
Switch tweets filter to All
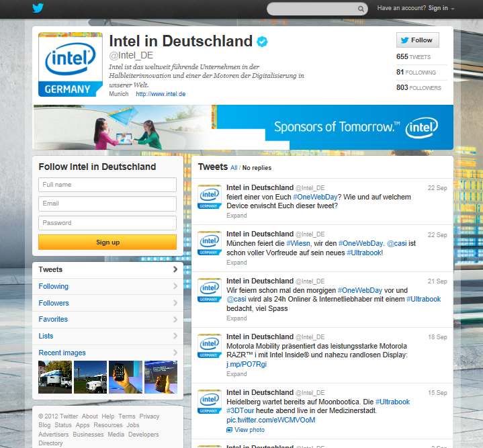tap(234, 168)
